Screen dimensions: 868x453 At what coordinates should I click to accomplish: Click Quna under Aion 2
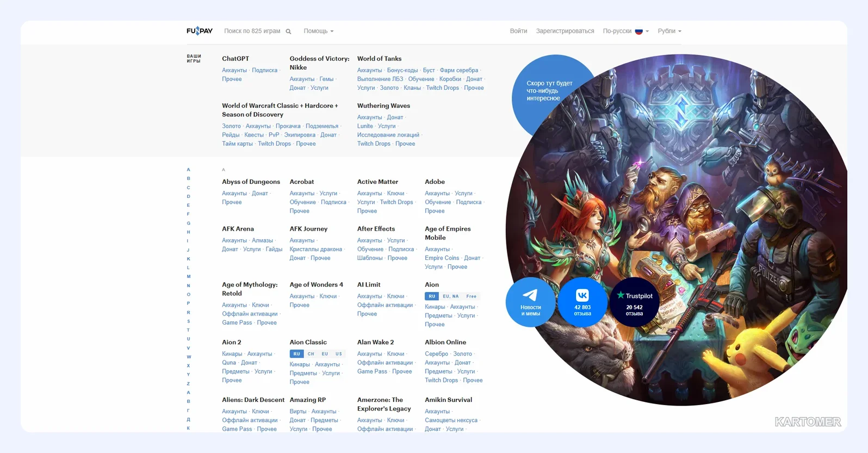[x=229, y=363]
